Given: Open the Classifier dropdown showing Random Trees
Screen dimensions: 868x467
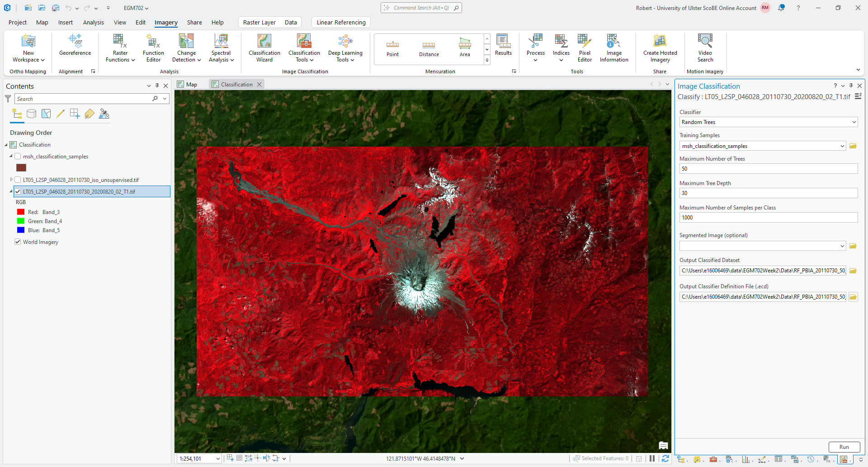Looking at the screenshot, I should [x=768, y=122].
